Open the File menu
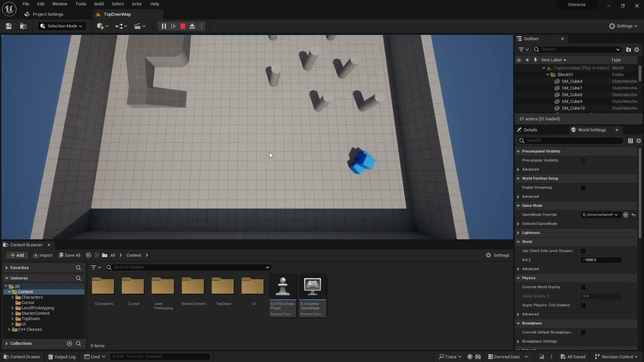644x362 pixels. [x=26, y=4]
